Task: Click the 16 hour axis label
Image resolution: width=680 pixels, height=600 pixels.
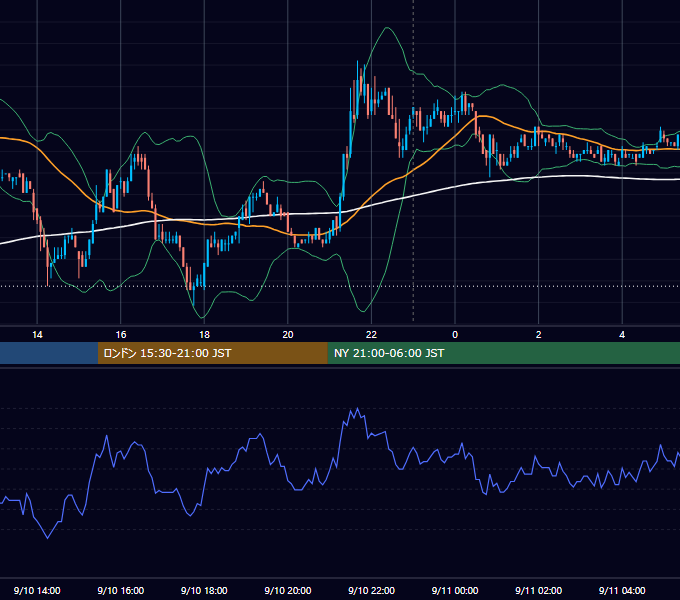Action: 121,335
